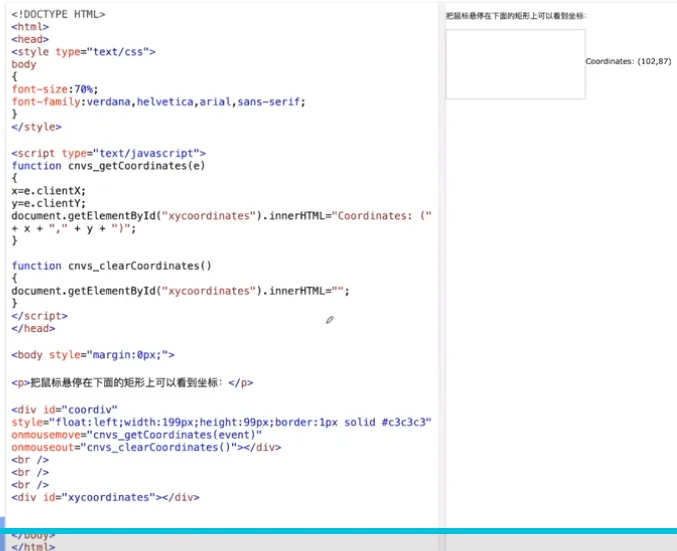
Task: Click the onmouseout attribute line
Action: [x=146, y=447]
